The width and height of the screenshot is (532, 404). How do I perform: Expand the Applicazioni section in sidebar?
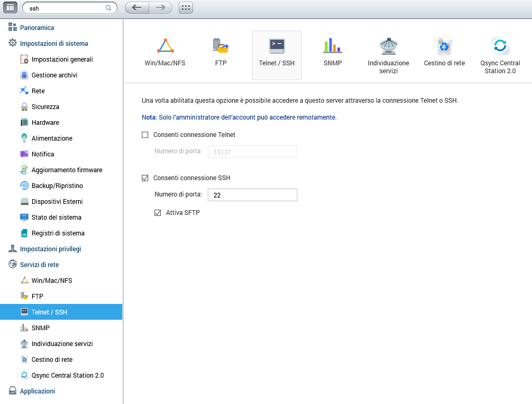click(x=37, y=391)
